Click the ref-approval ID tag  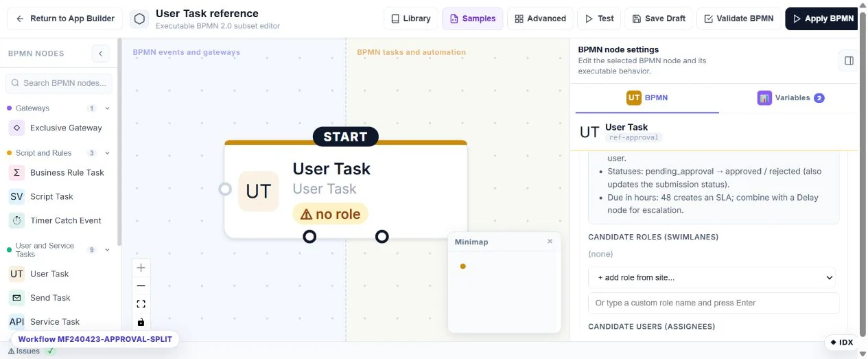point(634,137)
